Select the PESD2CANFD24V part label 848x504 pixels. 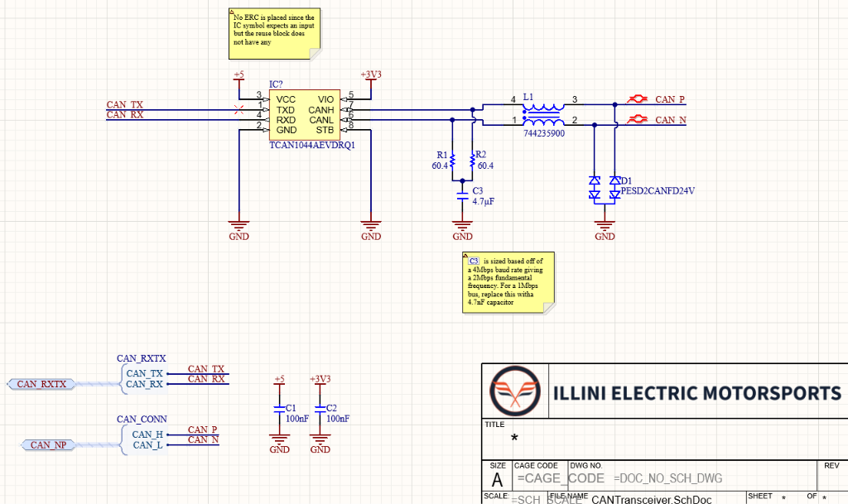(658, 190)
